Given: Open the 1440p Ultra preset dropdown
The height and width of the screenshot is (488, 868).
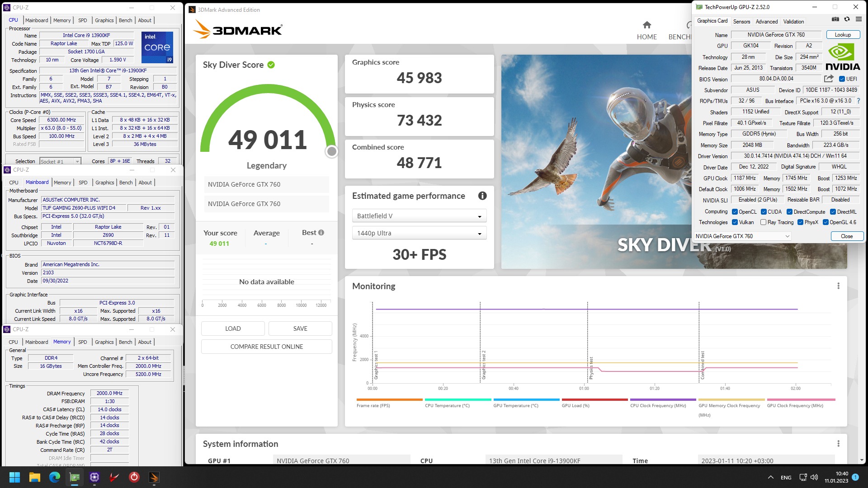Looking at the screenshot, I should click(419, 233).
